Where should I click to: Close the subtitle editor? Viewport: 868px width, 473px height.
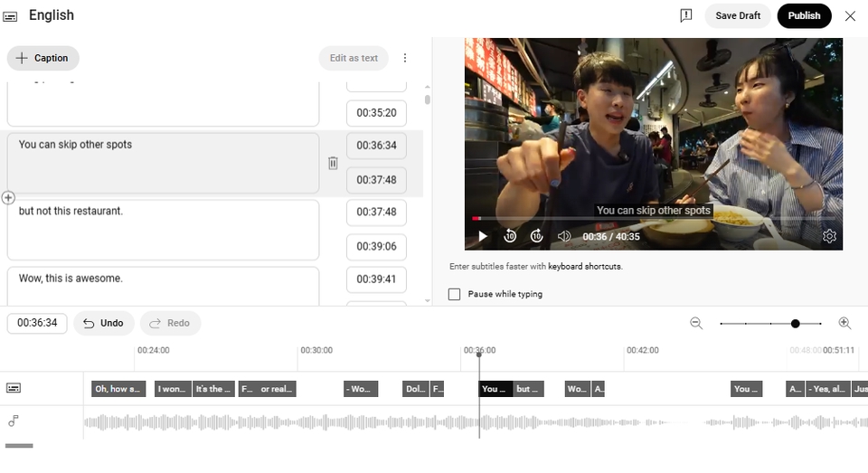850,16
